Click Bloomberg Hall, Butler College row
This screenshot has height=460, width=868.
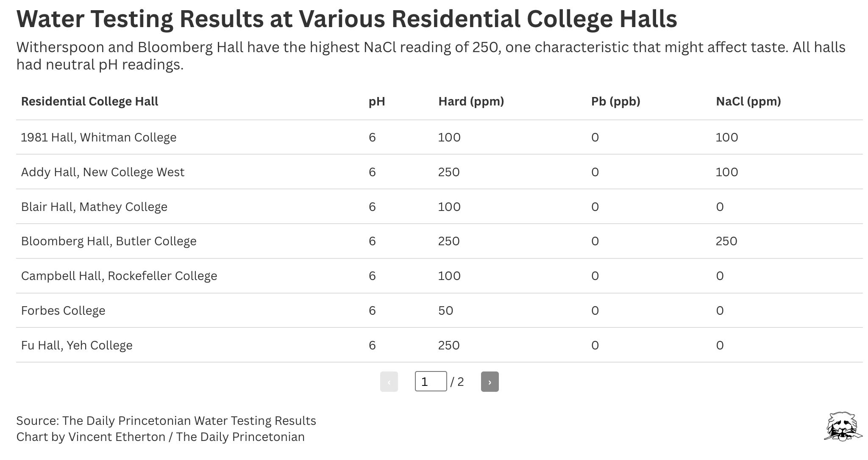click(108, 241)
